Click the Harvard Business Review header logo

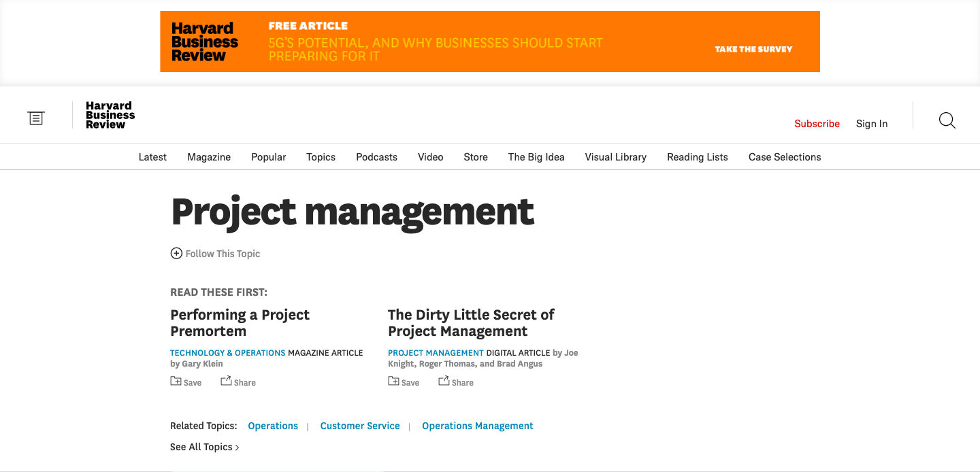(110, 115)
